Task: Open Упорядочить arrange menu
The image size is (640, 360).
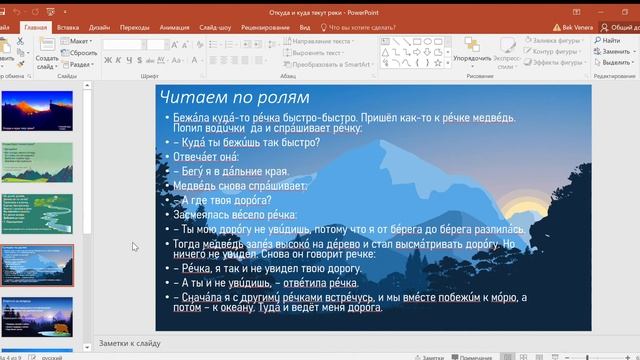Action: coord(472,52)
